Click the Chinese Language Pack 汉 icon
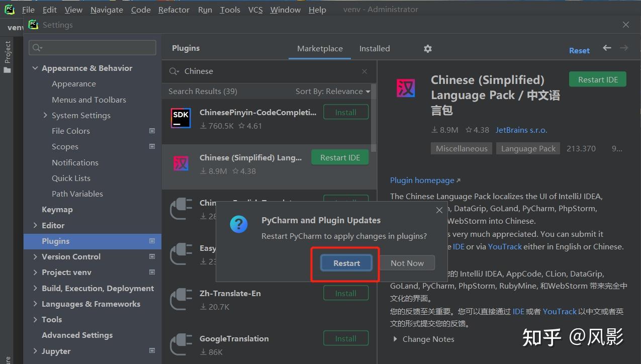Screen dimensions: 641x364 coord(405,87)
